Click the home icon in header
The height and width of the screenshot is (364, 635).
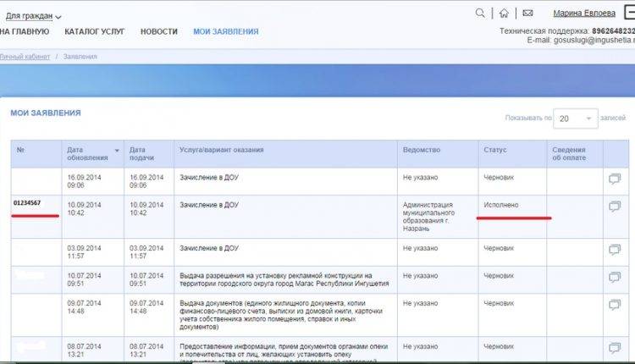(504, 13)
